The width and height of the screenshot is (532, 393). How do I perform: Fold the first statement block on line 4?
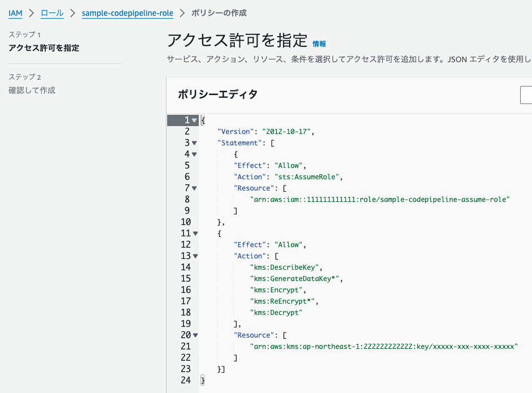194,154
